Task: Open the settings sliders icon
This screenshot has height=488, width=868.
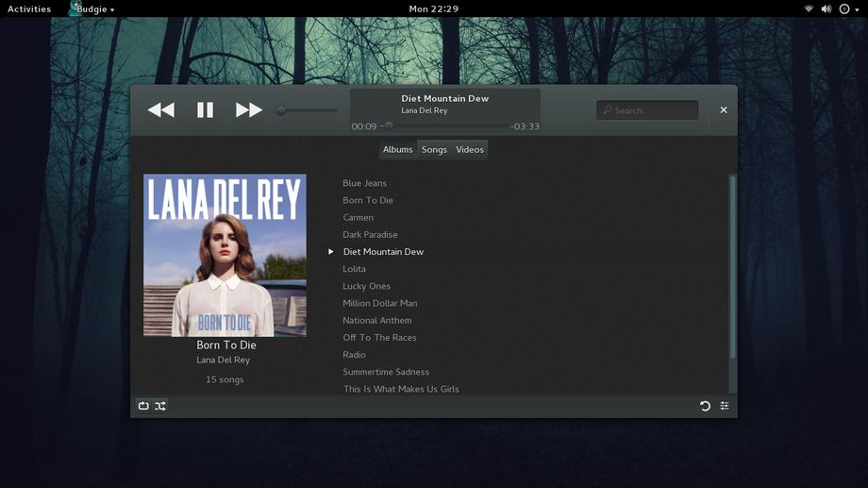Action: point(724,406)
